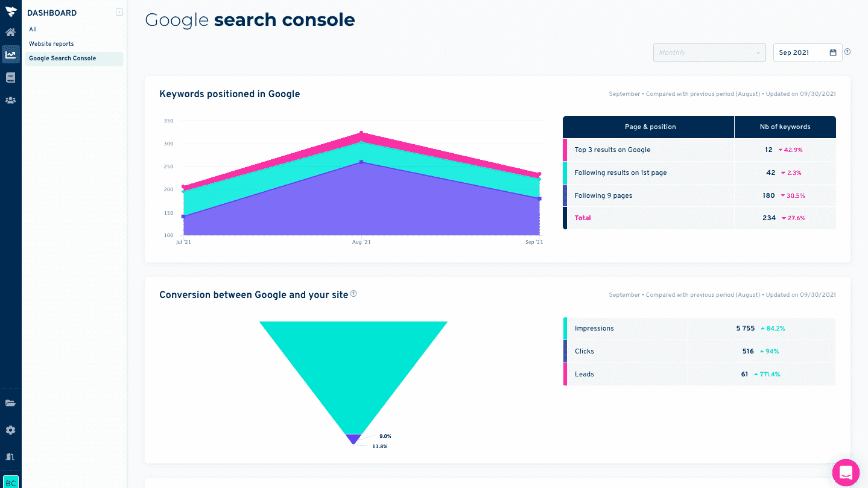Go to the Home icon in sidebar

(10, 33)
